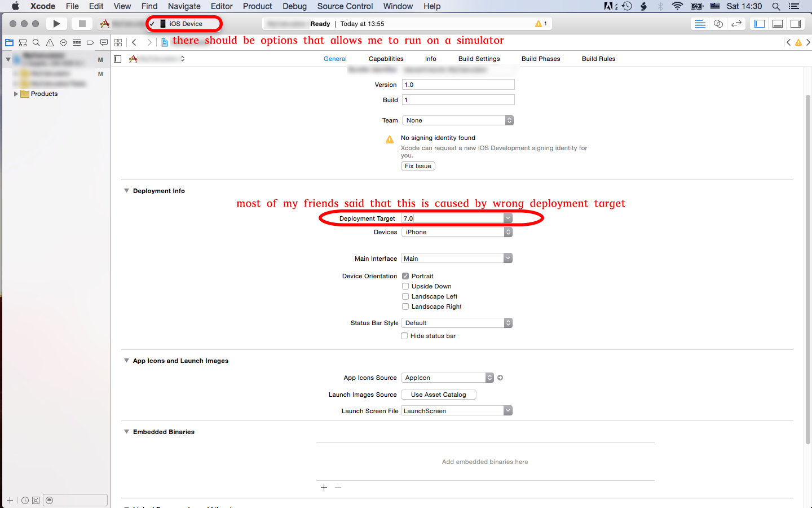Open the Symbol navigator icon
Image resolution: width=812 pixels, height=508 pixels.
[23, 42]
